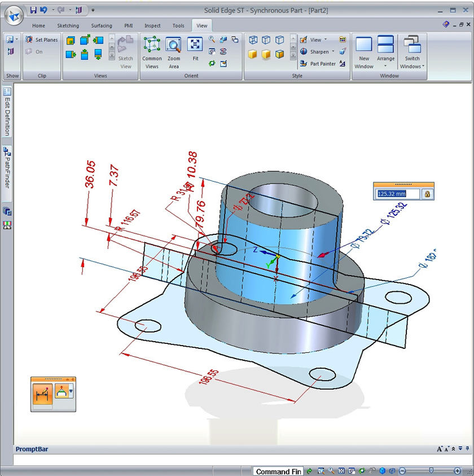Toggle the PromptBar pin icon
Image resolution: width=474 pixels, height=476 pixels.
coord(467,448)
